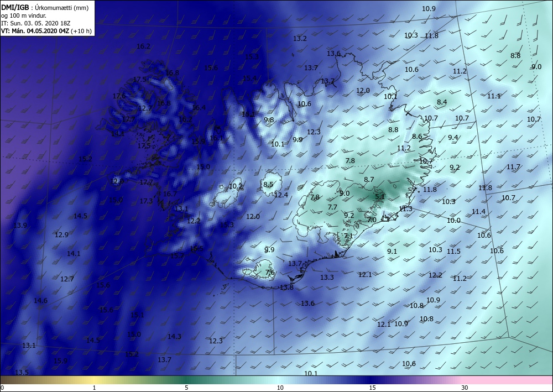Click the map value '9.8'

click(x=269, y=120)
